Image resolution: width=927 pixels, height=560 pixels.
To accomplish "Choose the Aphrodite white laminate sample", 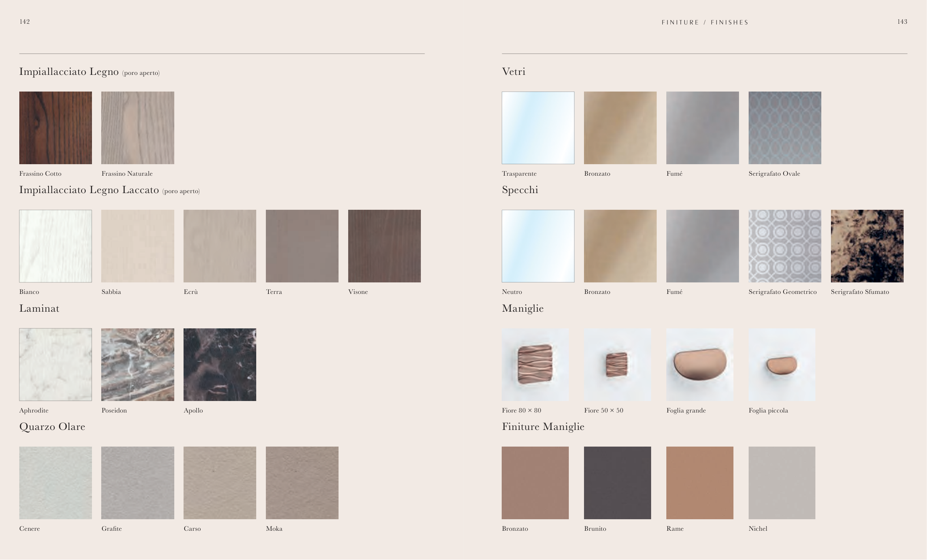I will coord(55,364).
